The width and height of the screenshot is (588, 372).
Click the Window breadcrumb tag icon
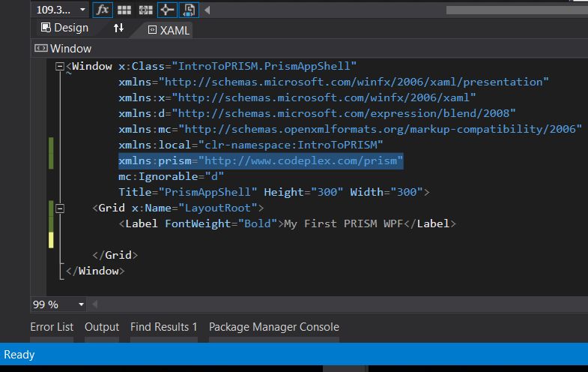pyautogui.click(x=41, y=48)
